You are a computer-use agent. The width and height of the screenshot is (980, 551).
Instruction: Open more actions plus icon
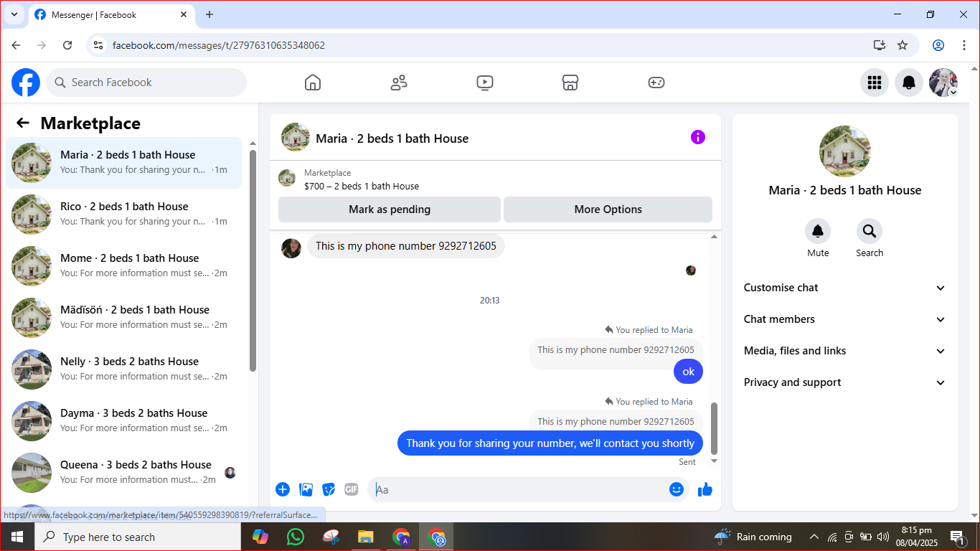point(283,489)
